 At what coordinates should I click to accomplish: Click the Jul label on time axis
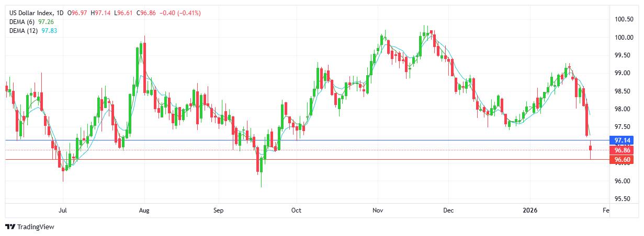tap(63, 210)
